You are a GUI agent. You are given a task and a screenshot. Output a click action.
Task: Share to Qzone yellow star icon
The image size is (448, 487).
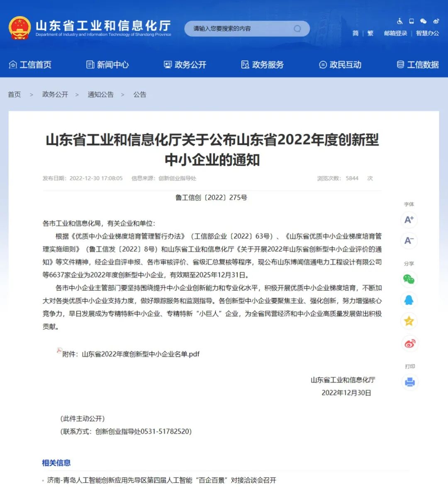point(409,321)
